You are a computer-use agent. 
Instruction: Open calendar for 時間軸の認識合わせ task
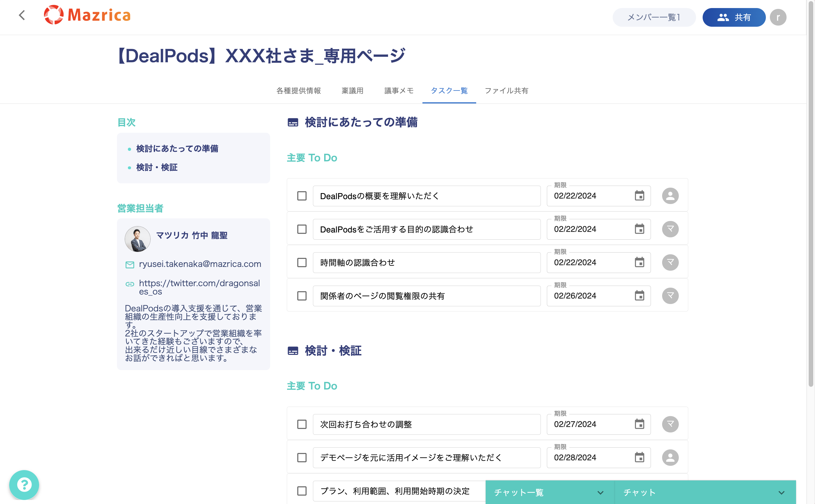pyautogui.click(x=639, y=262)
